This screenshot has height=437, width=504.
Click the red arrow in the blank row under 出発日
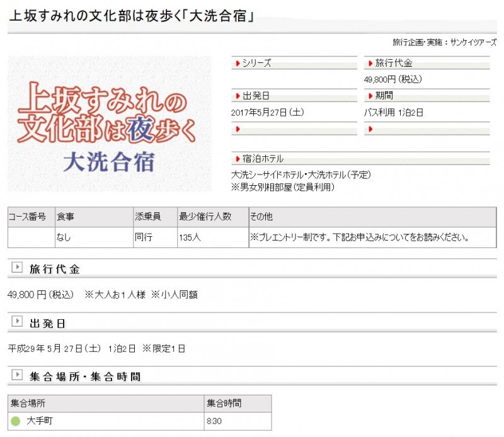[x=238, y=129]
